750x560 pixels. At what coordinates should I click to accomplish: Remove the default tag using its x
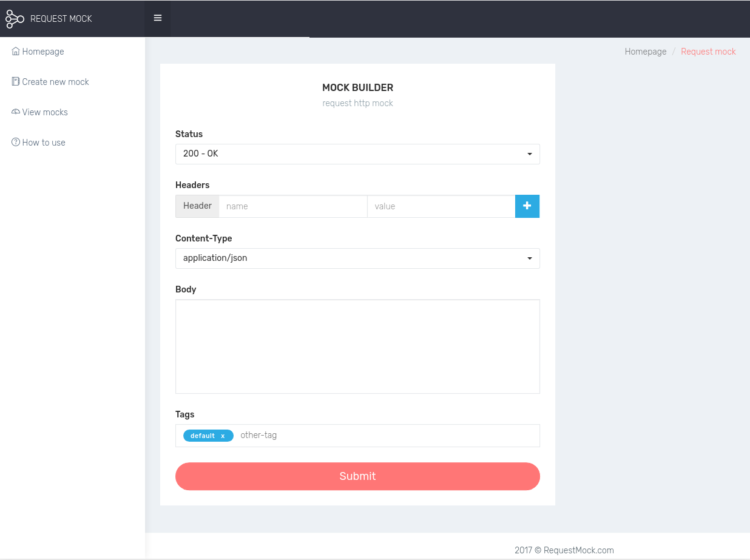223,436
